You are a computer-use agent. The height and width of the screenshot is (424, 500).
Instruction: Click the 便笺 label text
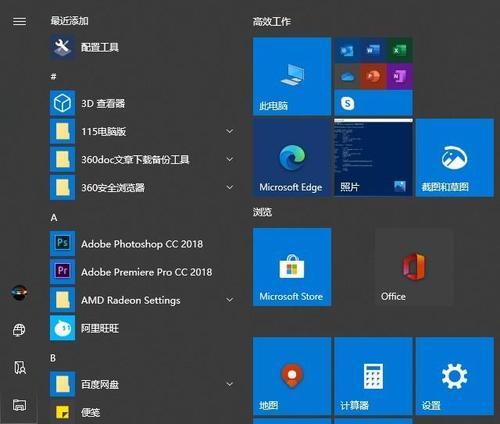pos(91,413)
